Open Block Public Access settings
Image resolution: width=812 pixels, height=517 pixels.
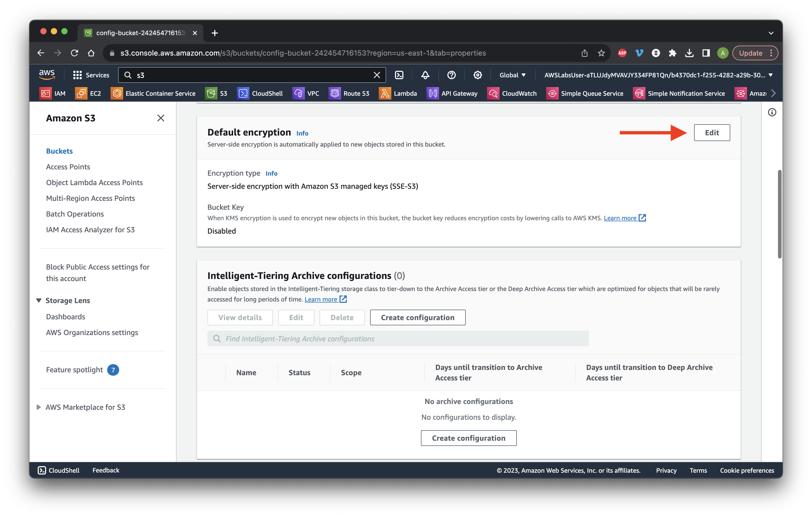pyautogui.click(x=98, y=273)
